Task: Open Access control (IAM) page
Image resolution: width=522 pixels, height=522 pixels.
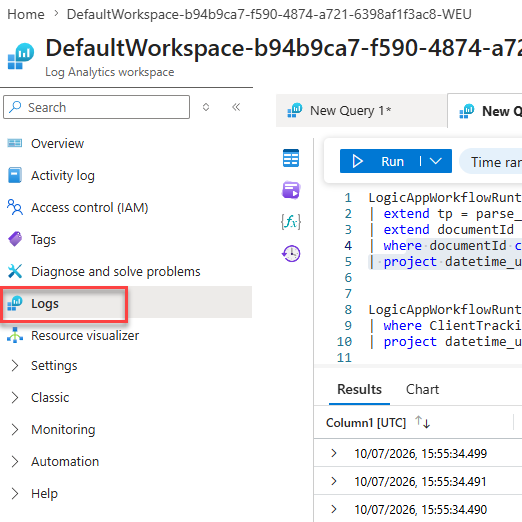Action: coord(89,207)
